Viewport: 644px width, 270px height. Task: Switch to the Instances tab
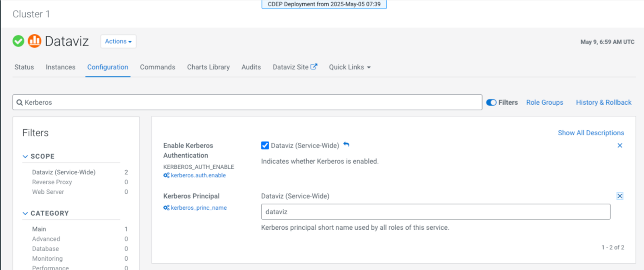[60, 67]
